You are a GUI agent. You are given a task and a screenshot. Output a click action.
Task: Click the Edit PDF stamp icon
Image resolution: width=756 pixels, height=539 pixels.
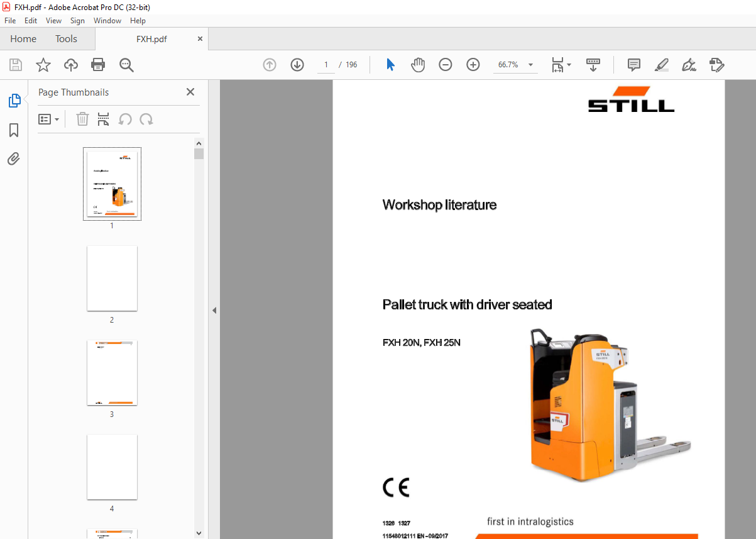coord(716,65)
